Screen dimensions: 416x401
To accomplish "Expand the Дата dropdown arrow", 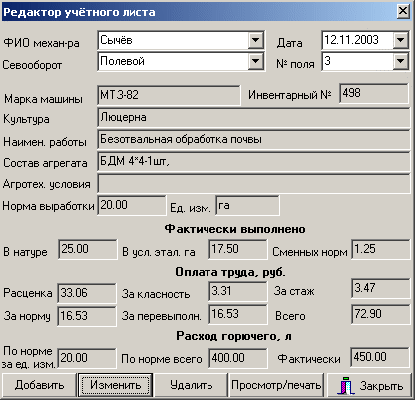I will 400,40.
